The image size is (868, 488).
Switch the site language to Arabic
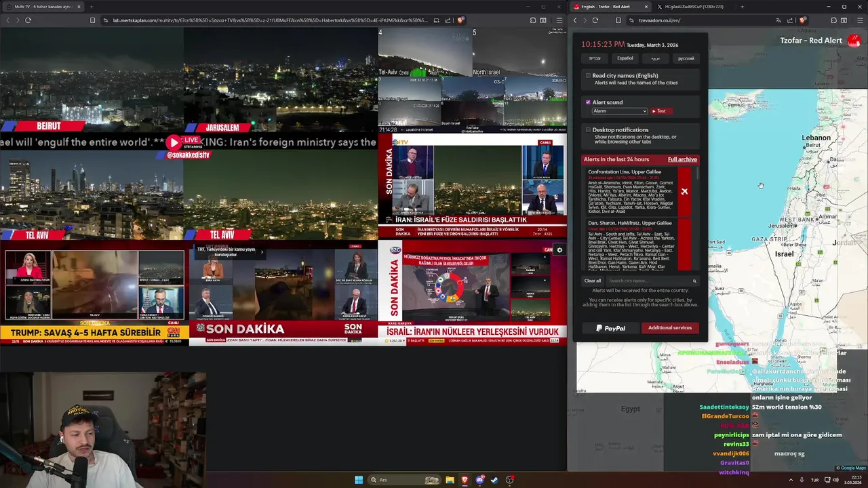656,58
